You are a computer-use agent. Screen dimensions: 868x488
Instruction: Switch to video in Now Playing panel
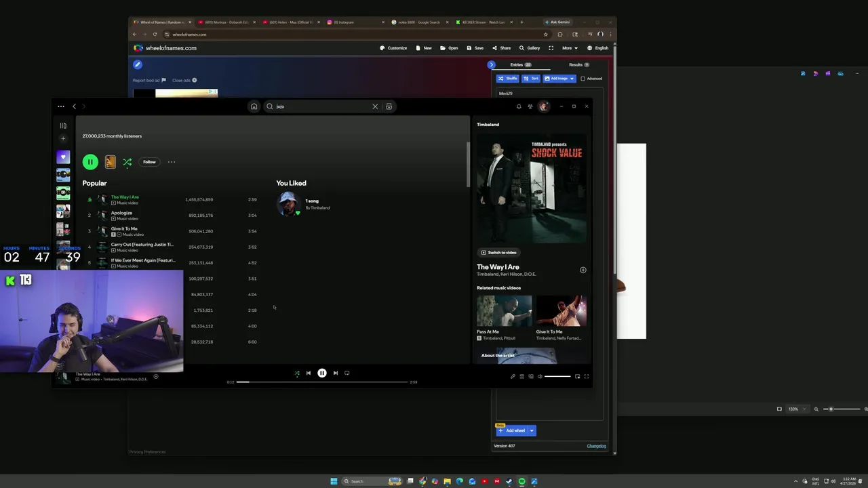499,252
